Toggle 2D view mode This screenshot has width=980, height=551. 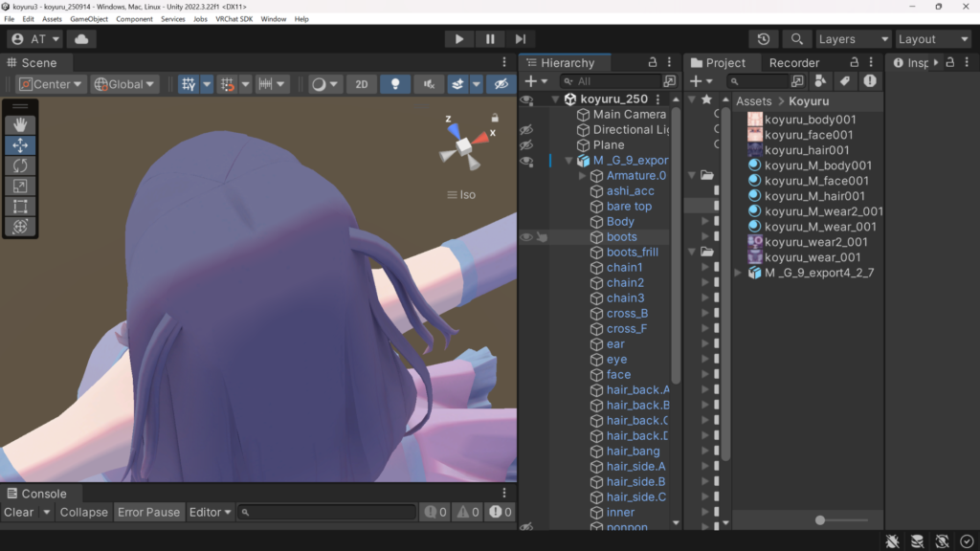click(362, 84)
